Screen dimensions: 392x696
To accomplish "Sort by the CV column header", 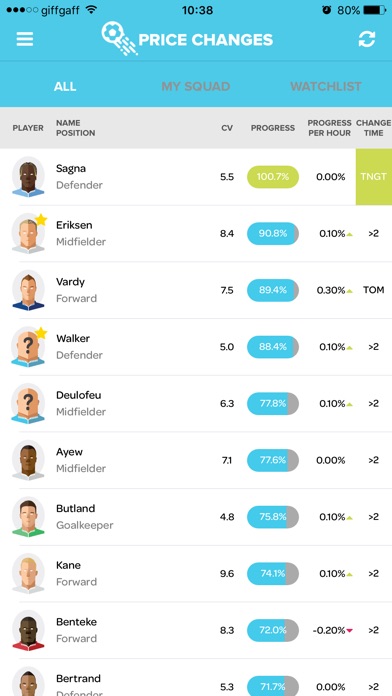I will pos(227,128).
